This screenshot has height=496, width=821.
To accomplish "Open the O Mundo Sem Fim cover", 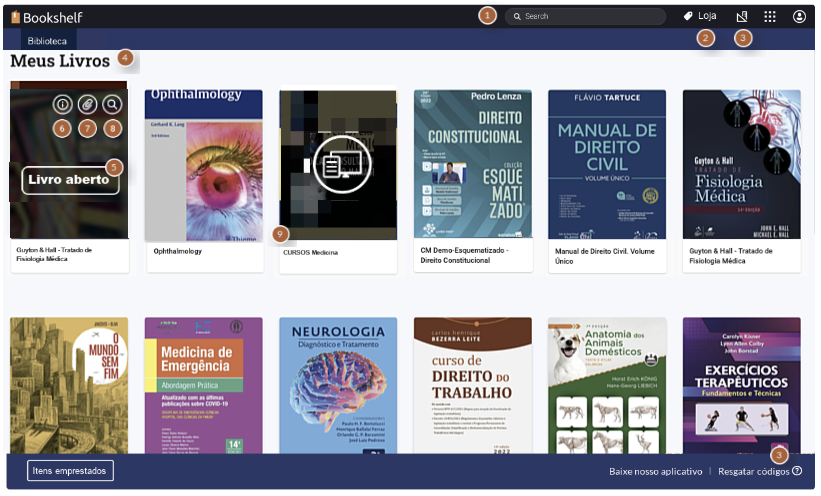I will 69,385.
